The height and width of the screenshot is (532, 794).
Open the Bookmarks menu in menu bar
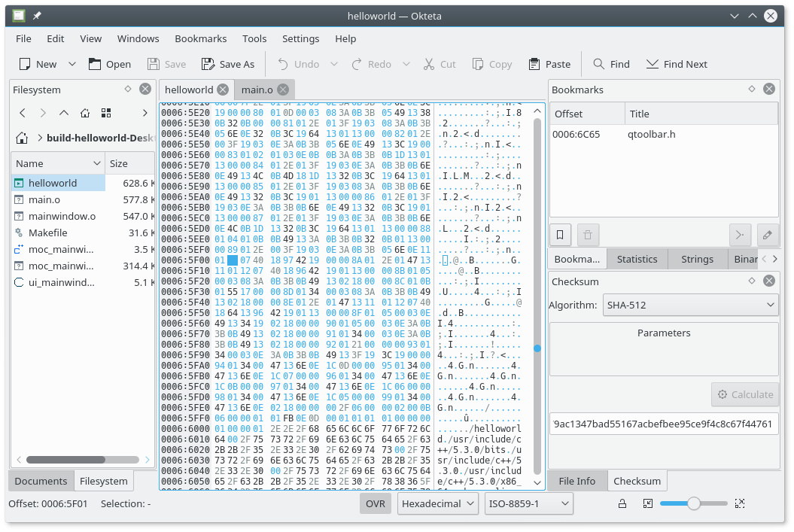[x=200, y=38]
